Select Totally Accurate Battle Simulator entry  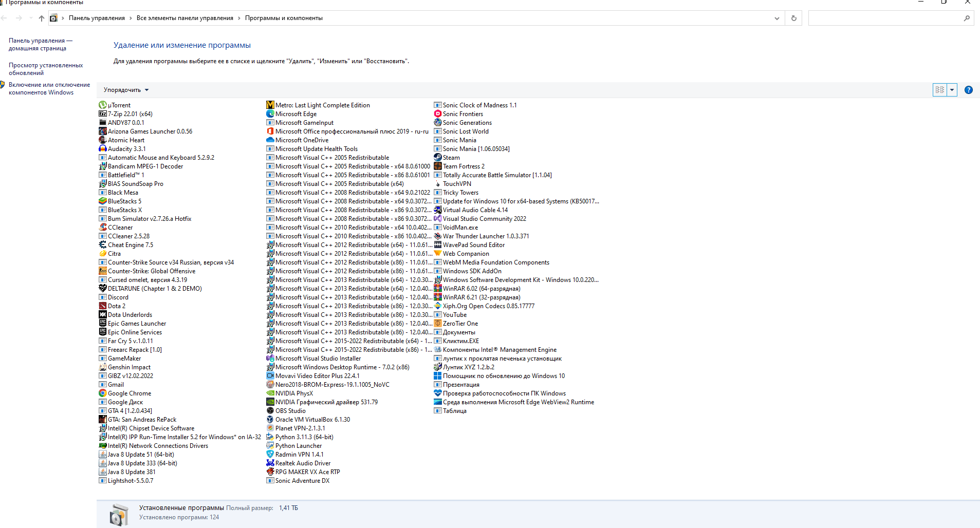[493, 175]
